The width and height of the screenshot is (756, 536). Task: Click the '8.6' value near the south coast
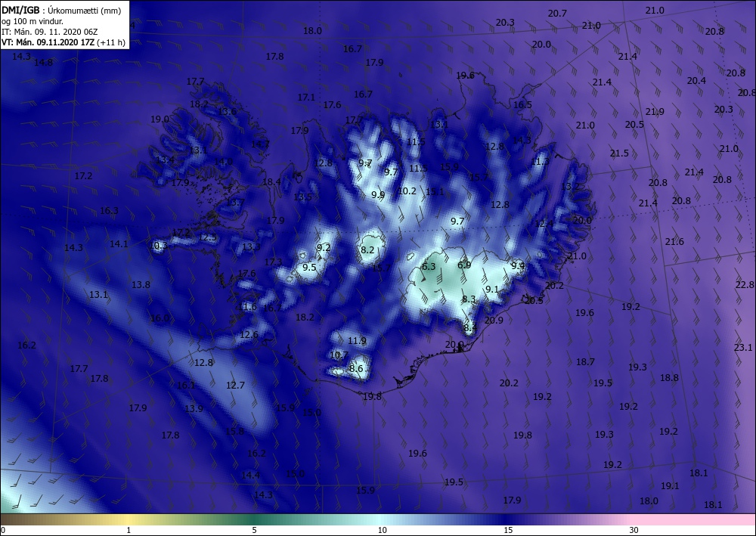click(356, 369)
